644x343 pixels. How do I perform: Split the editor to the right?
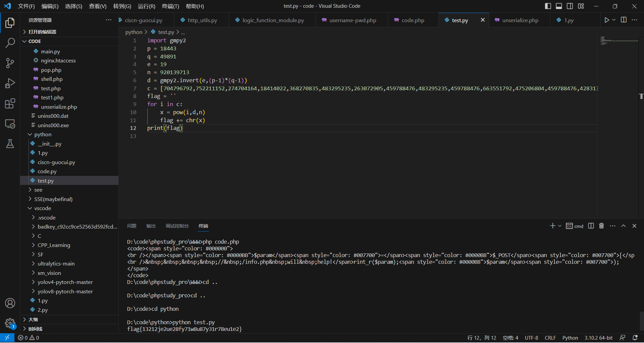[x=624, y=20]
